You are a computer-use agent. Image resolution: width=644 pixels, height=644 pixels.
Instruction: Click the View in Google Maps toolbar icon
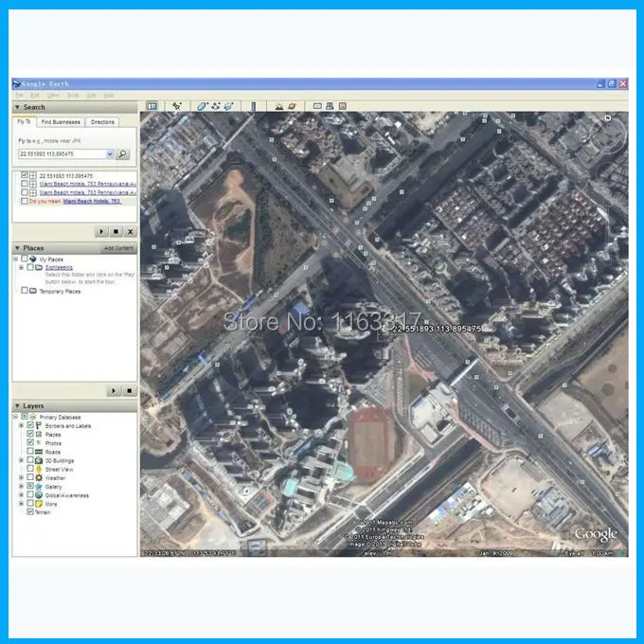(343, 106)
